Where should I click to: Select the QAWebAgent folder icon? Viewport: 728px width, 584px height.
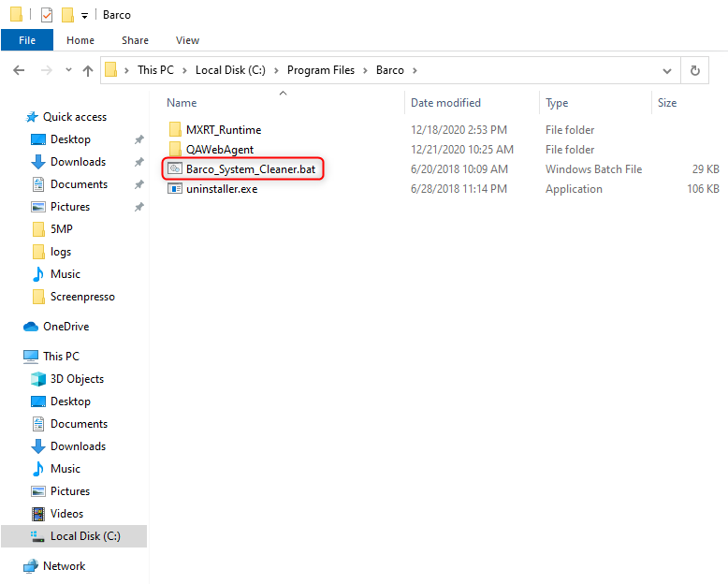pyautogui.click(x=175, y=149)
